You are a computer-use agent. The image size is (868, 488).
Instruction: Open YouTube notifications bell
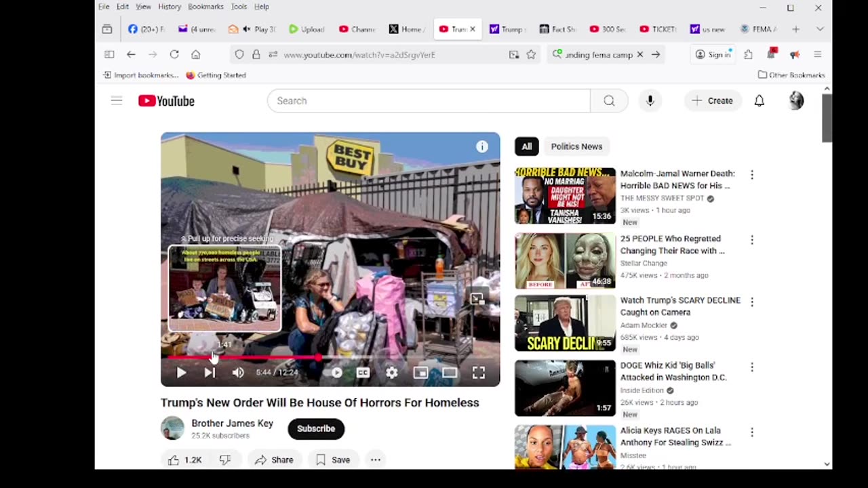(x=759, y=100)
